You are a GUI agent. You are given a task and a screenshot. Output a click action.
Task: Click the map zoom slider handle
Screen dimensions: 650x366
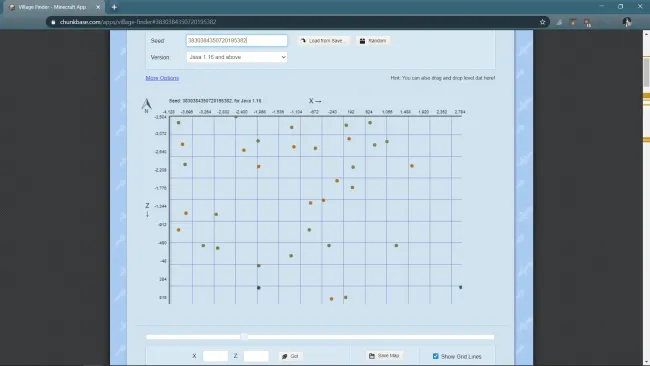(244, 337)
